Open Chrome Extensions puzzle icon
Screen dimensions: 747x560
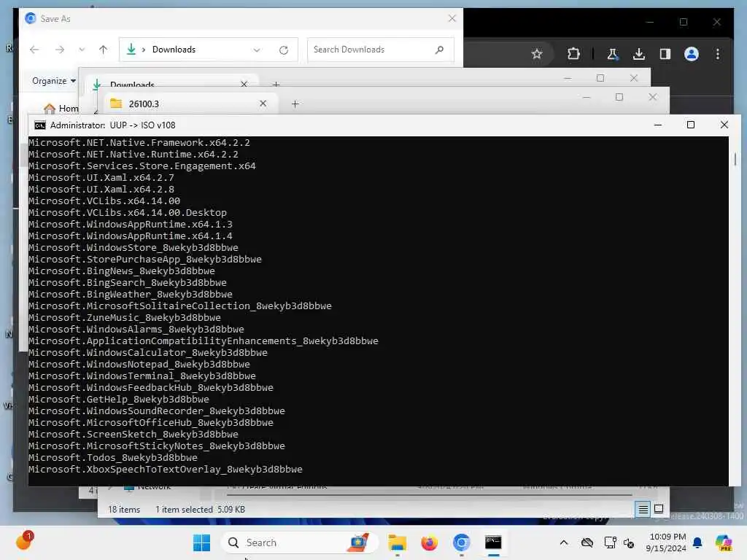(x=573, y=54)
